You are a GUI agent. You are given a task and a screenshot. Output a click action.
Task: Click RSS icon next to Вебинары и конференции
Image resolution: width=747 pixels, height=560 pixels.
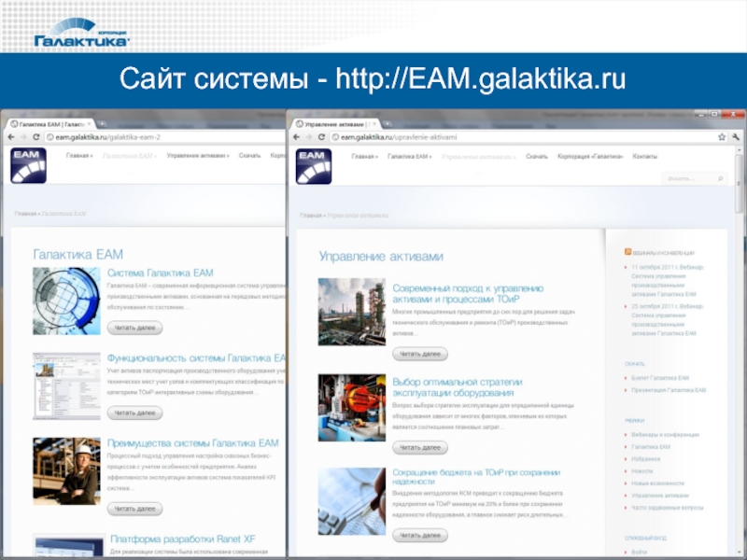[x=627, y=252]
